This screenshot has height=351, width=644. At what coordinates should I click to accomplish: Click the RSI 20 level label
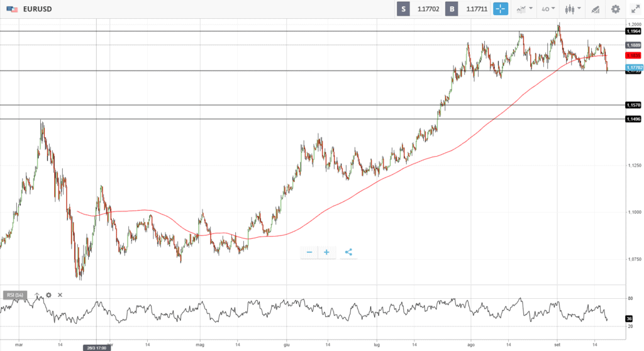[630, 326]
